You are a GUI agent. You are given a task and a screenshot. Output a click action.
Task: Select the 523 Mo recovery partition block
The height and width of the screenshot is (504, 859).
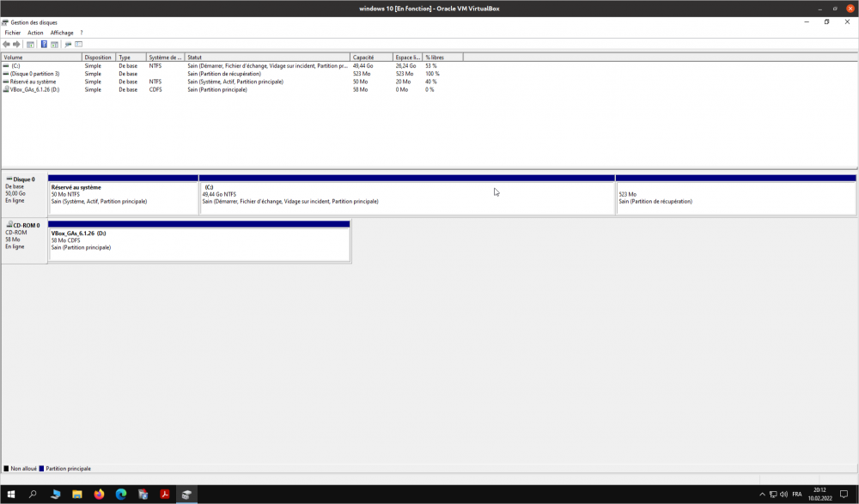pos(736,195)
